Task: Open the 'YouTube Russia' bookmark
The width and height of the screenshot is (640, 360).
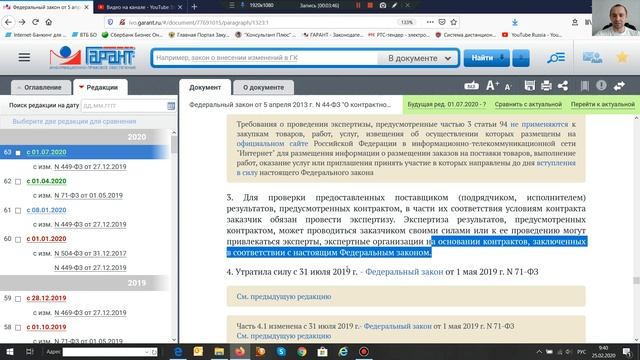Action: pyautogui.click(x=532, y=35)
